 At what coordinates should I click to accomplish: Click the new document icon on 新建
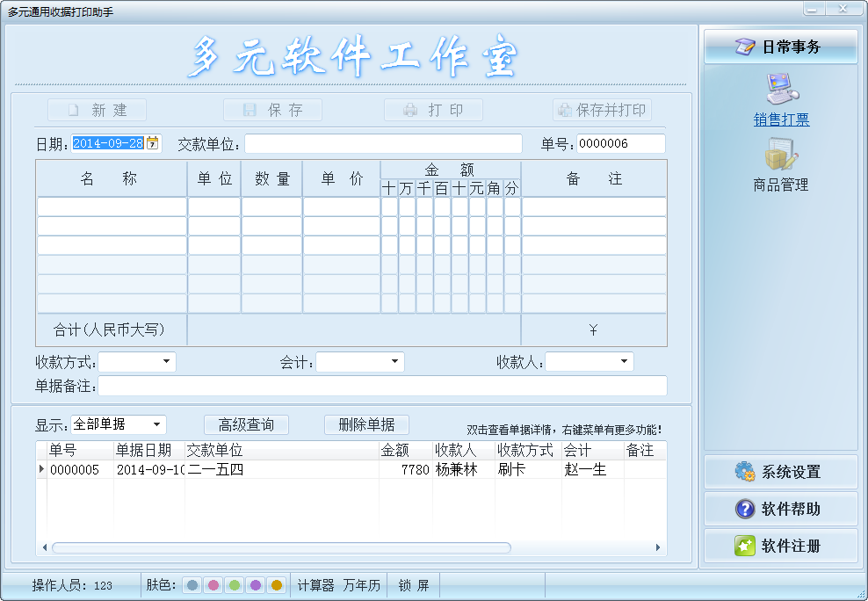click(75, 110)
